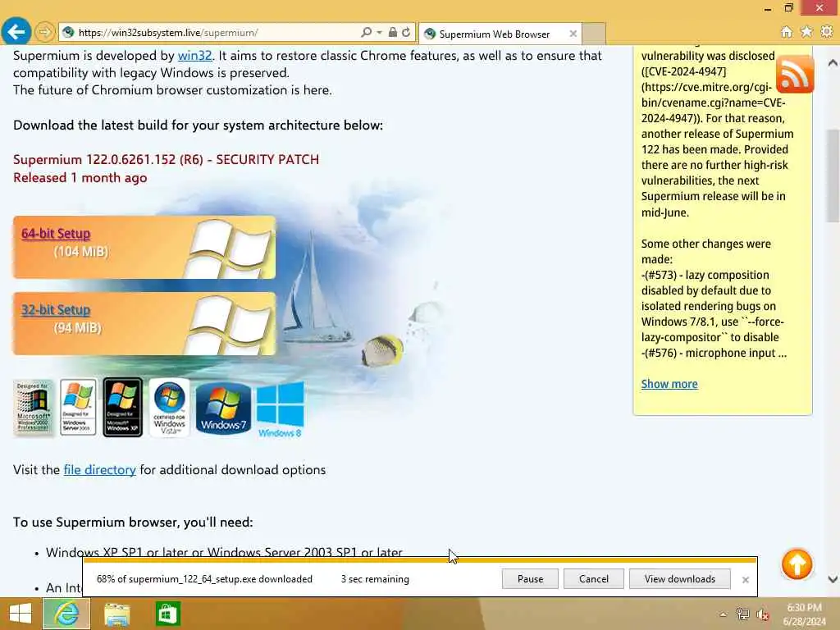Open the file directory link
Viewport: 840px width, 630px height.
99,470
